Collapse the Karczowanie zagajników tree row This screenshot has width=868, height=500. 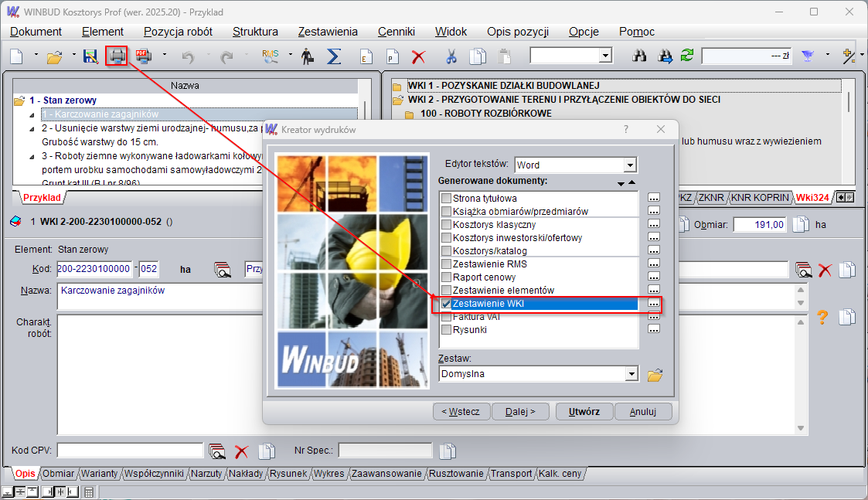pos(32,115)
